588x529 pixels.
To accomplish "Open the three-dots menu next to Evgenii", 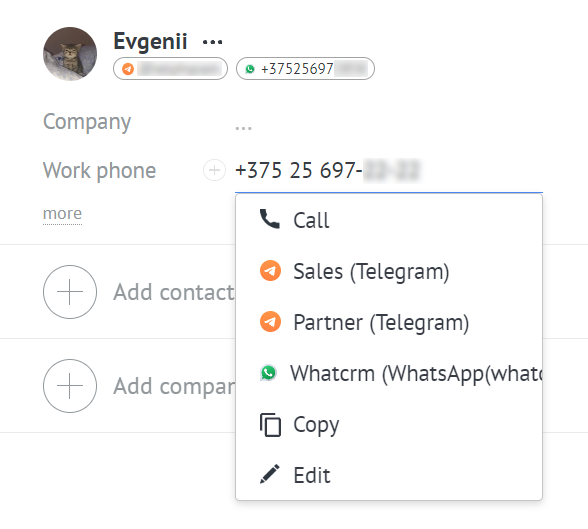I will click(212, 42).
